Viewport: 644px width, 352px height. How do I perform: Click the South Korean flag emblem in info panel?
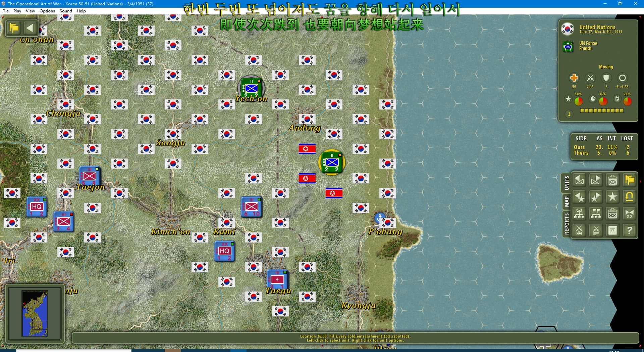[568, 29]
